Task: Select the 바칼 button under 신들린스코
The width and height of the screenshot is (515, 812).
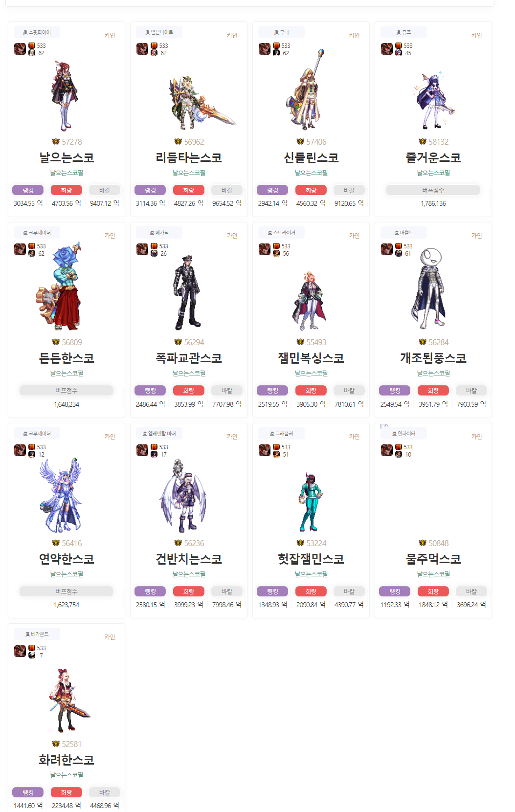Action: coord(349,190)
